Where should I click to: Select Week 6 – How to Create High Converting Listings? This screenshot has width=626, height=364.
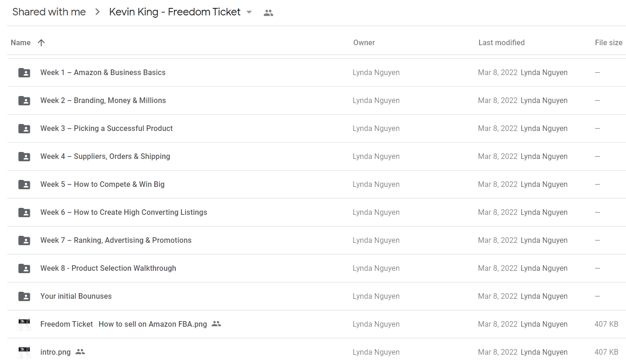coord(124,212)
